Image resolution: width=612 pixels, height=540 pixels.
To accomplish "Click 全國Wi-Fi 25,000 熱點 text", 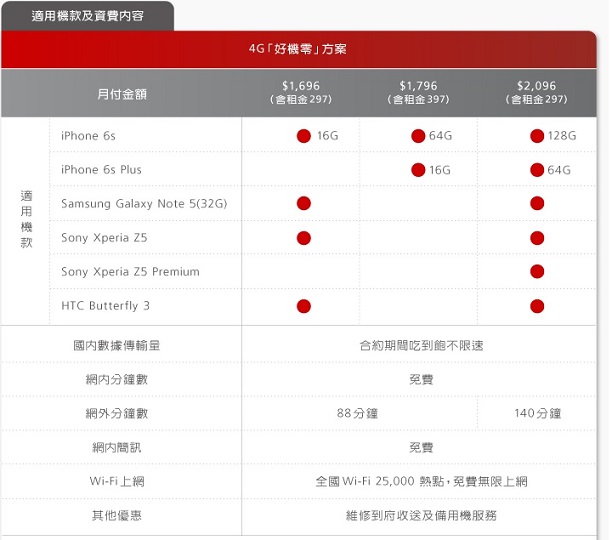I will click(380, 481).
